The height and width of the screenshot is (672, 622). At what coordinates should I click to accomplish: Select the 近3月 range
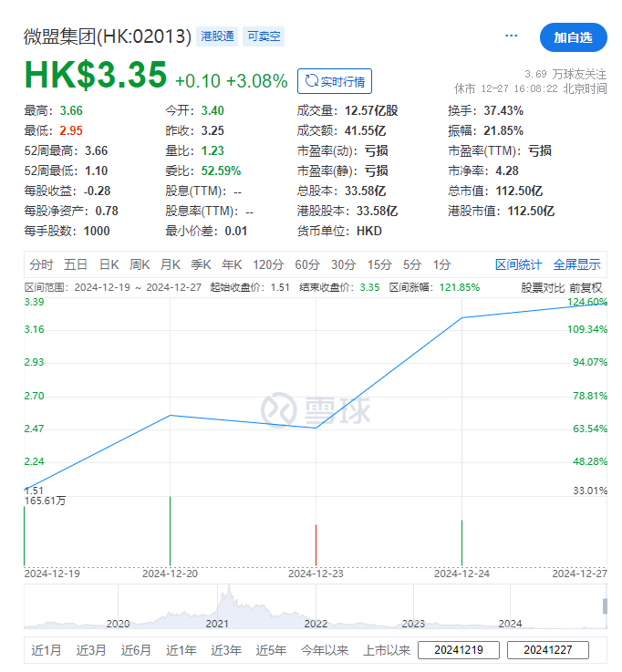pyautogui.click(x=91, y=650)
